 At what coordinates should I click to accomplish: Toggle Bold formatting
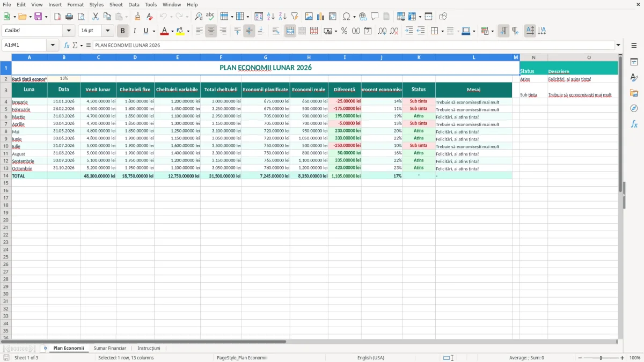pos(123,31)
